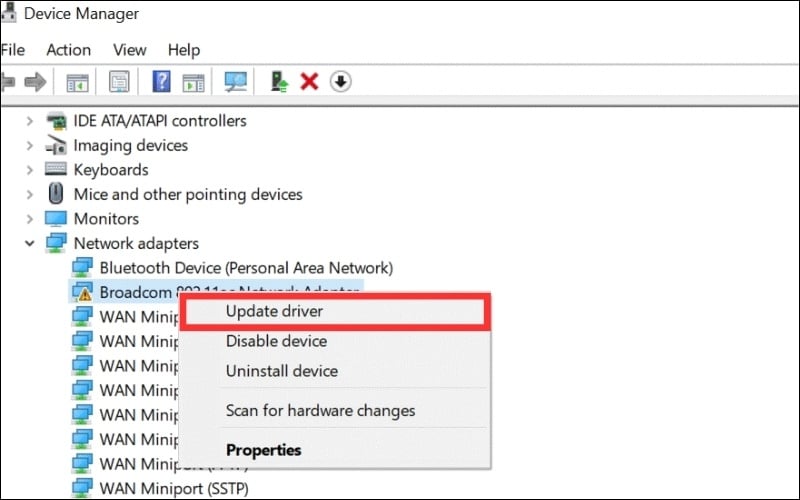Click the Monitors category icon
This screenshot has height=500, width=800.
coord(56,218)
